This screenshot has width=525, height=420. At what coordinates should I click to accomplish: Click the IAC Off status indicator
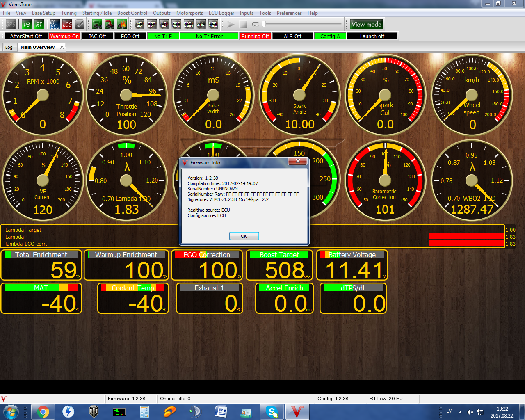pos(97,36)
